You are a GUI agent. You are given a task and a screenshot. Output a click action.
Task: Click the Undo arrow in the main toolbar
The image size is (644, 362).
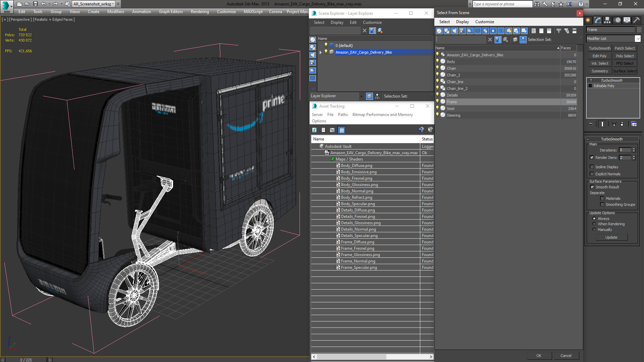(44, 4)
